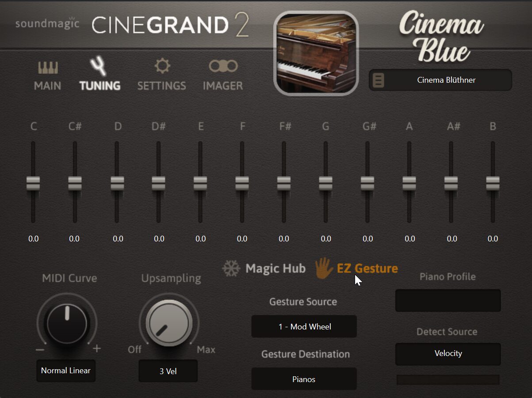Select the TUNING tab label
The width and height of the screenshot is (532, 398).
tap(100, 86)
